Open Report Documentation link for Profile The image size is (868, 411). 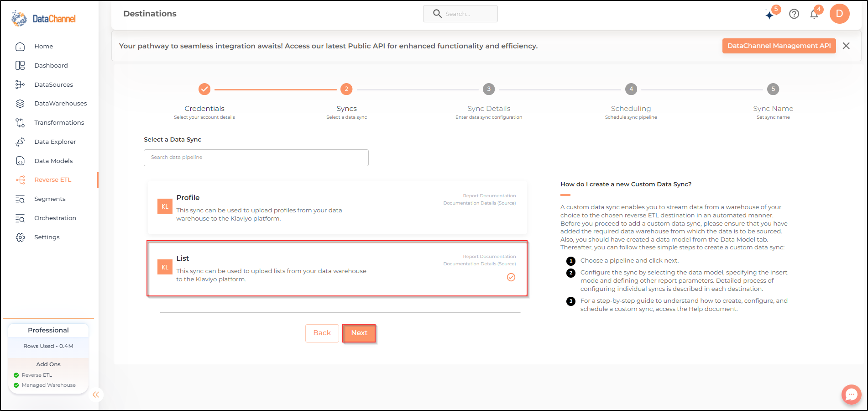tap(489, 196)
